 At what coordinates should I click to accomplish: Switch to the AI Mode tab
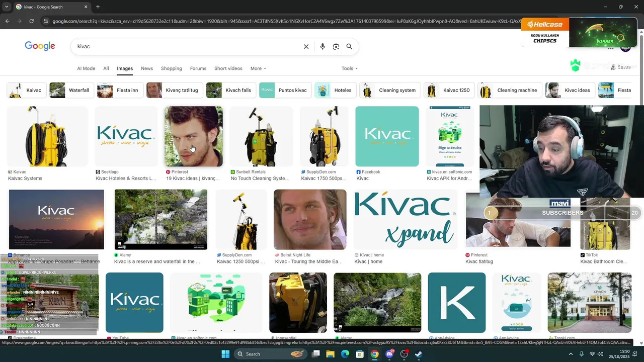point(86,68)
